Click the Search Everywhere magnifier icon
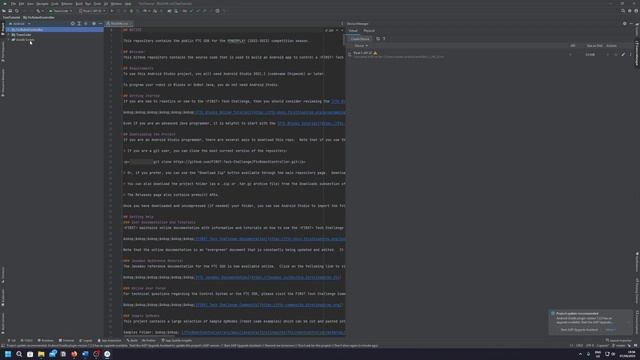This screenshot has width=640, height=360. [x=623, y=11]
